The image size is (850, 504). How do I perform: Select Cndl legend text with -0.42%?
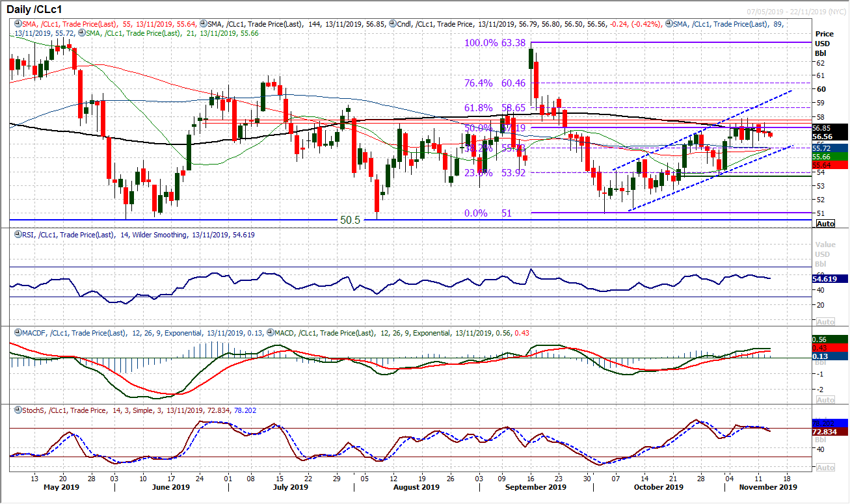(x=531, y=23)
